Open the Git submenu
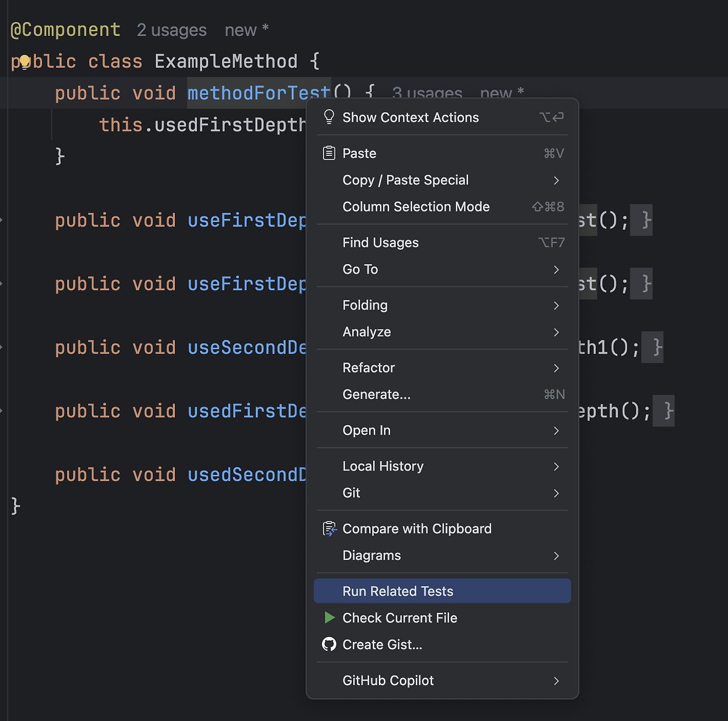The width and height of the screenshot is (728, 721). [x=442, y=493]
